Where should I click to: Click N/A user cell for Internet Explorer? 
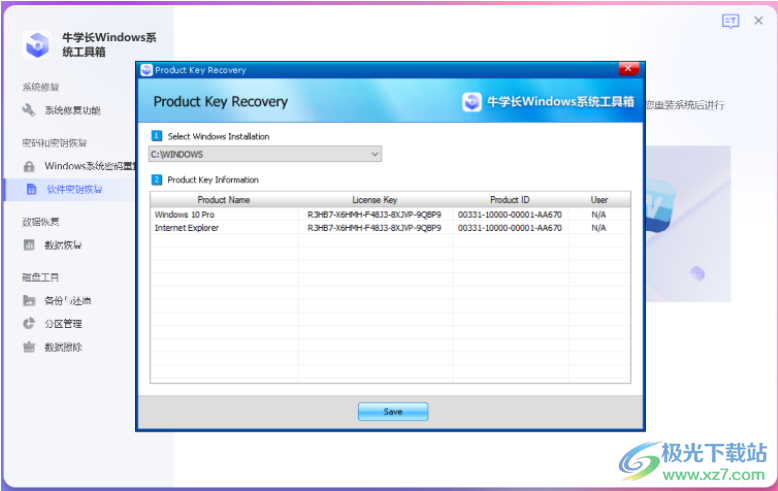599,228
